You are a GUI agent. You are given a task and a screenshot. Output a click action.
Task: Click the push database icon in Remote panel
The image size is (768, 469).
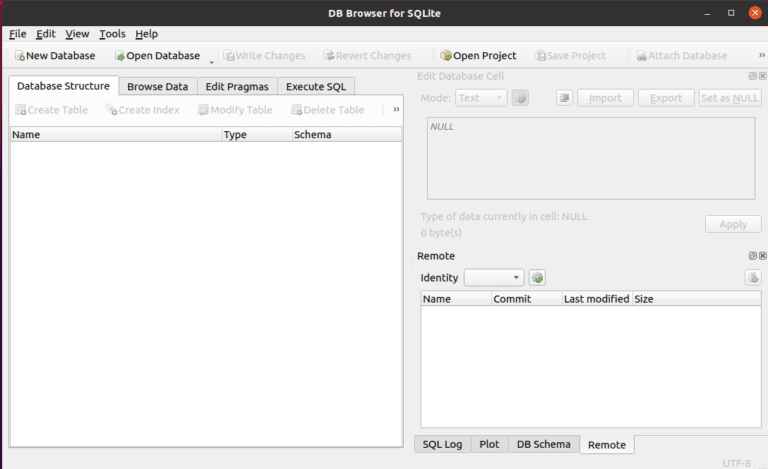753,278
